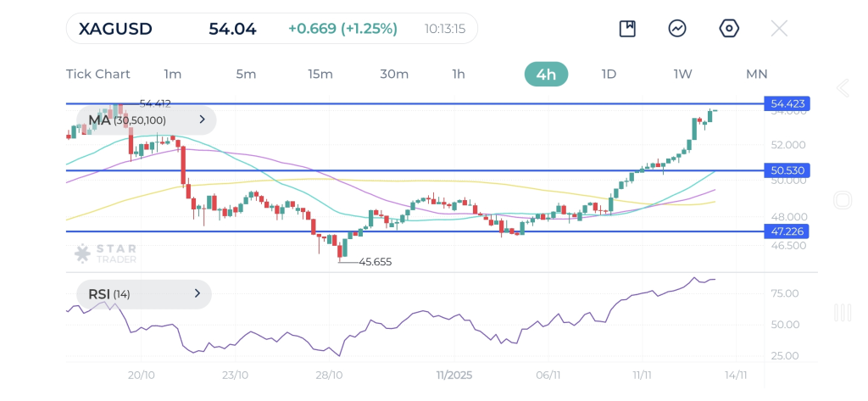Tap the bookmark icon in the top bar
This screenshot has width=868, height=401.
(x=627, y=29)
